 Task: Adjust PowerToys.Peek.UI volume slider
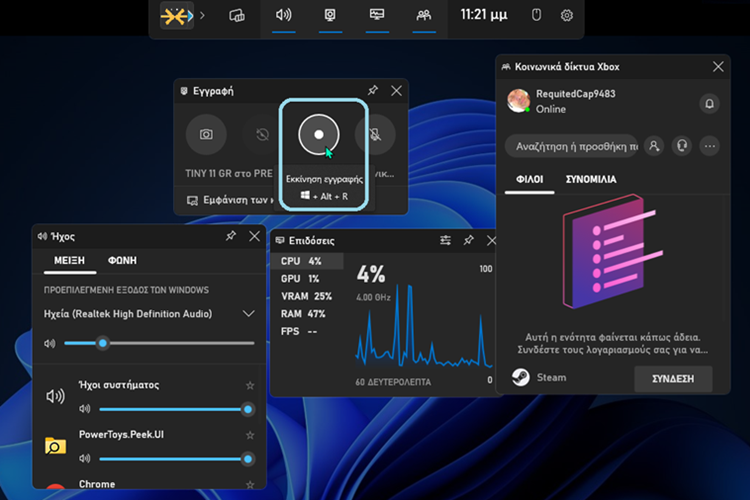click(x=176, y=459)
